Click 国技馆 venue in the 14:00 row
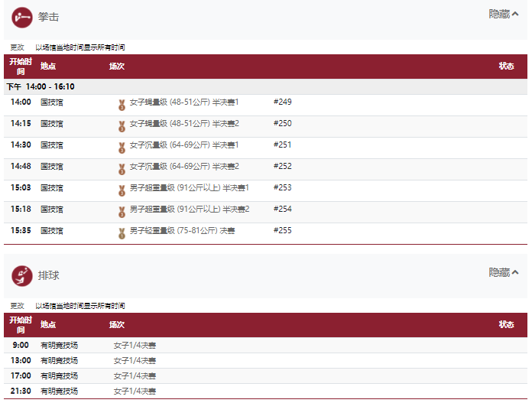The height and width of the screenshot is (403, 532). pyautogui.click(x=52, y=102)
